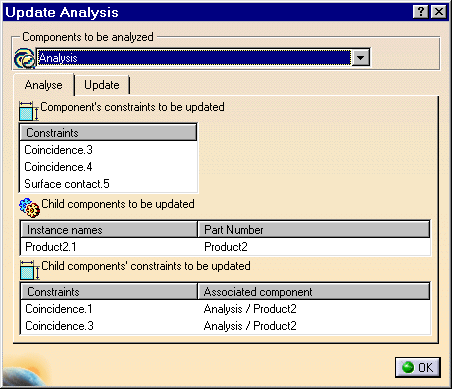Click the gears icon next to Child components to be updated
The height and width of the screenshot is (389, 452).
coord(29,208)
